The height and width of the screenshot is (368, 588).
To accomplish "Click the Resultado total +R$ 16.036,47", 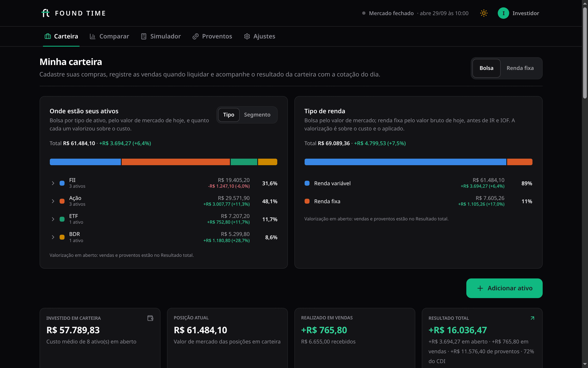I will pyautogui.click(x=458, y=330).
